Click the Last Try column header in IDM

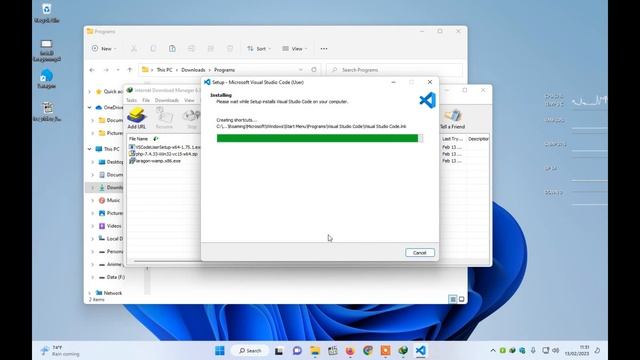click(x=452, y=139)
